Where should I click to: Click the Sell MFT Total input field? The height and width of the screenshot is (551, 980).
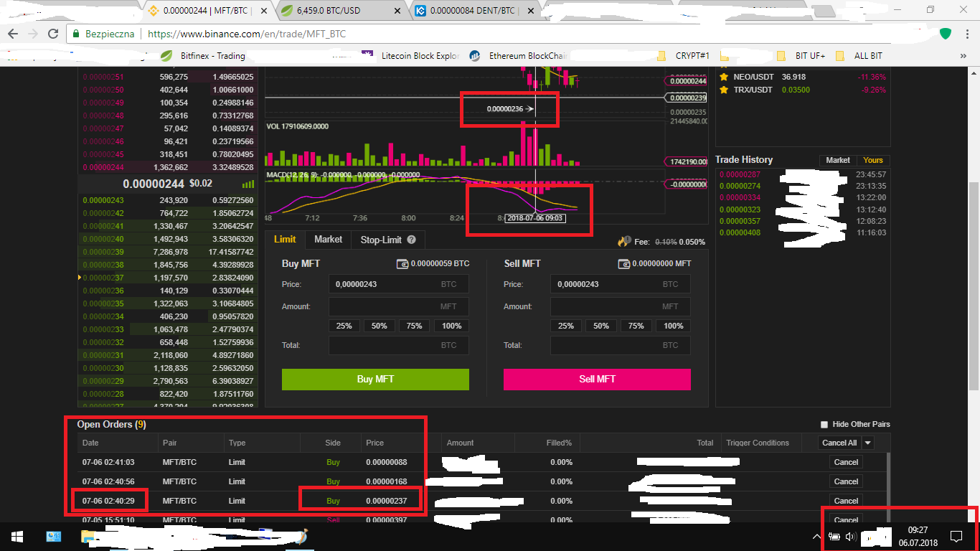[x=620, y=345]
